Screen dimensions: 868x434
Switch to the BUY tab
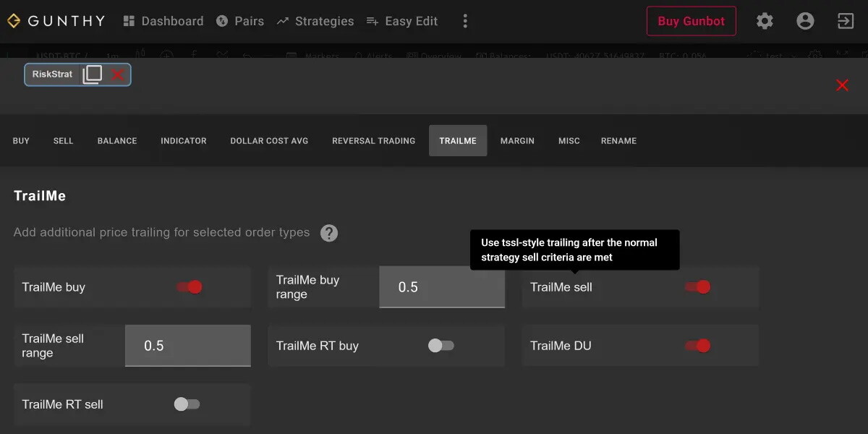(21, 141)
